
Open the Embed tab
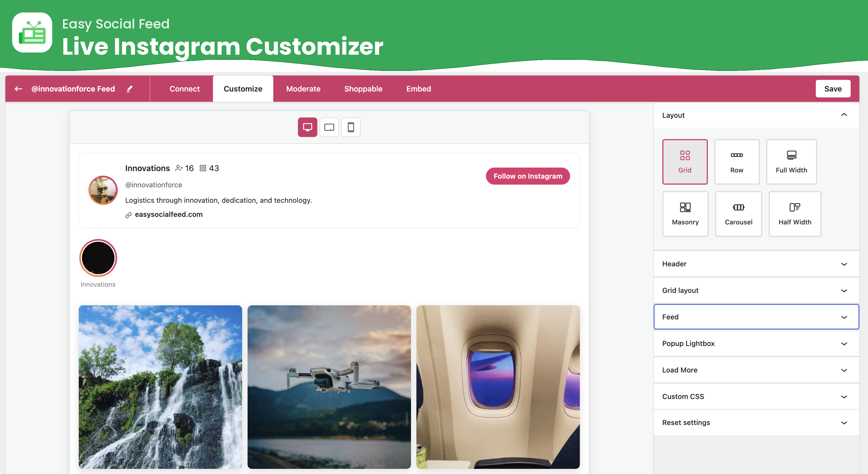coord(419,89)
